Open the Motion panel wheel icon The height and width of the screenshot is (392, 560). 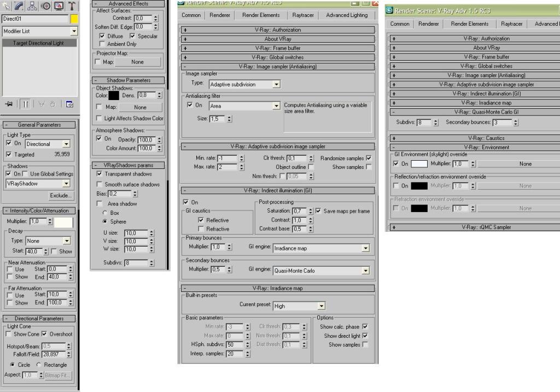[x=45, y=5]
